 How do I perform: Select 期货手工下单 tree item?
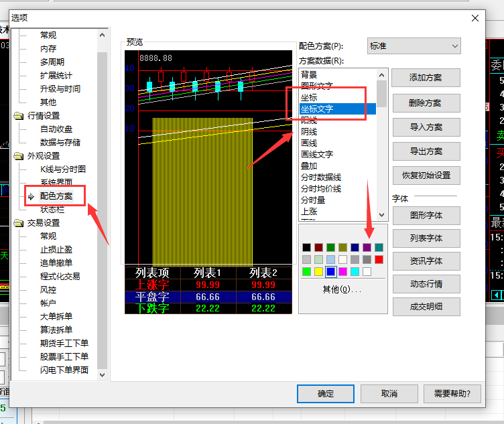64,343
